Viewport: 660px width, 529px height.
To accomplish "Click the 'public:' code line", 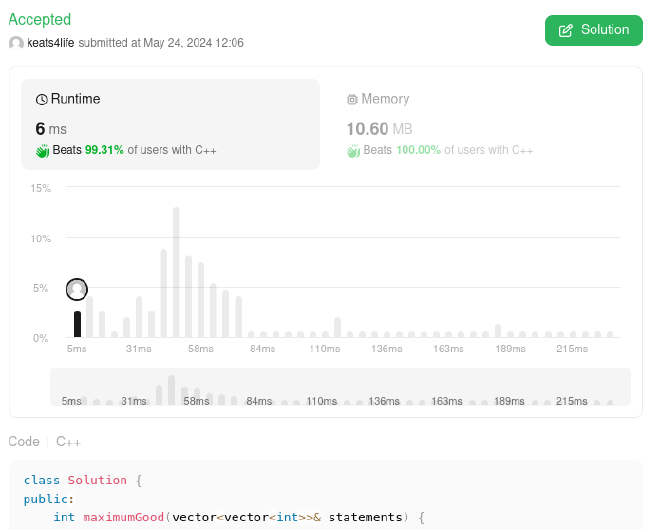I will tap(49, 499).
